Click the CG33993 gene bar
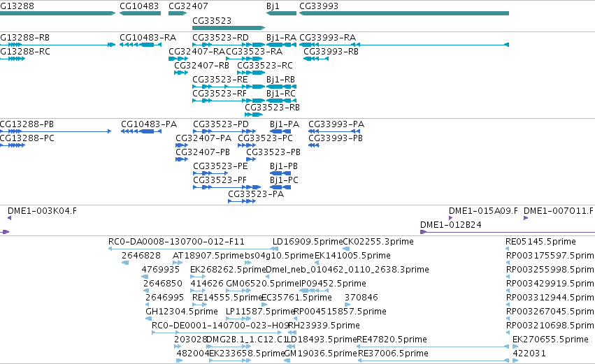This screenshot has height=364, width=595. click(x=403, y=13)
